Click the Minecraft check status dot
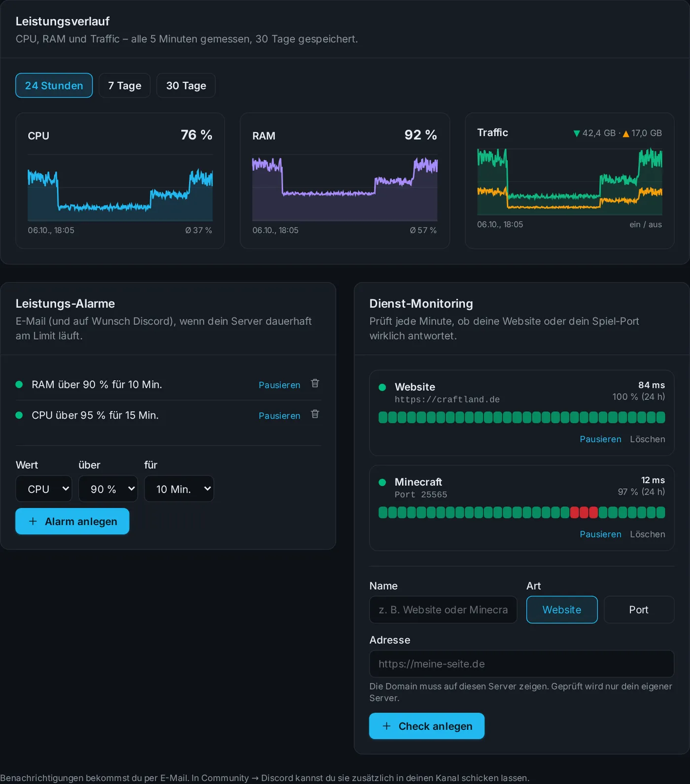The image size is (690, 784). click(382, 482)
